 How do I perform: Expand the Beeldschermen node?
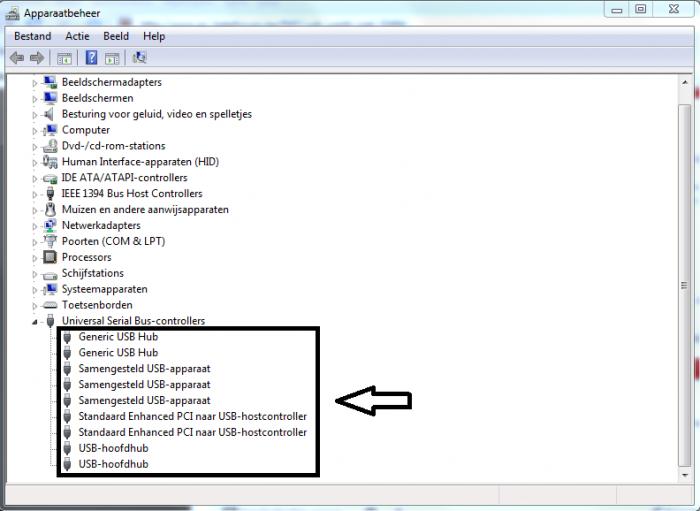[34, 99]
